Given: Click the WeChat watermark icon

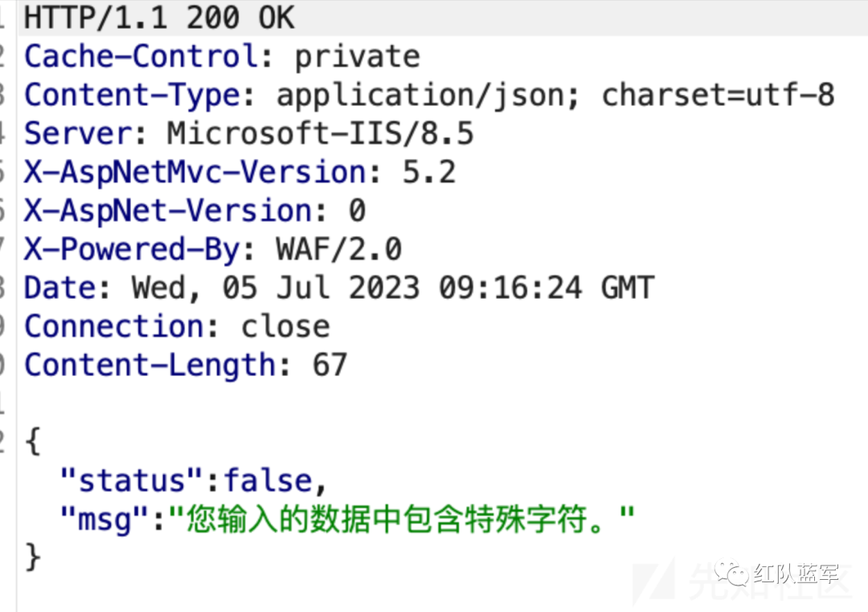Looking at the screenshot, I should [731, 573].
